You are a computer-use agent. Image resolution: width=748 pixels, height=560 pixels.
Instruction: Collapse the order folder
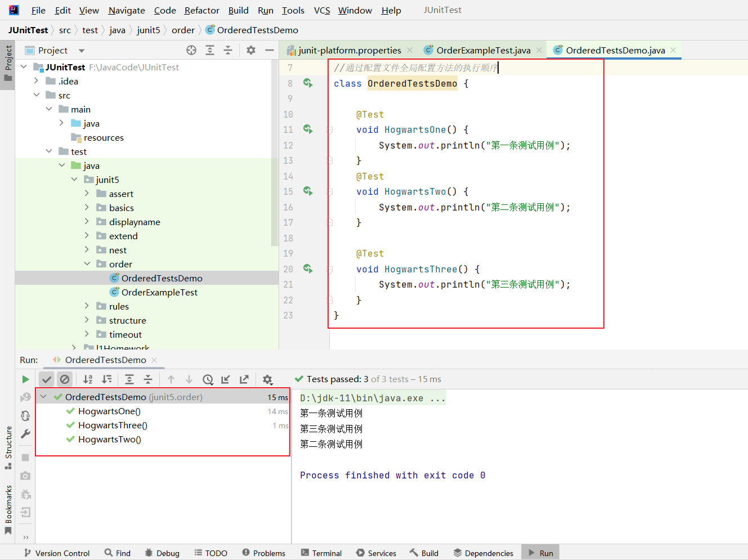coord(87,264)
